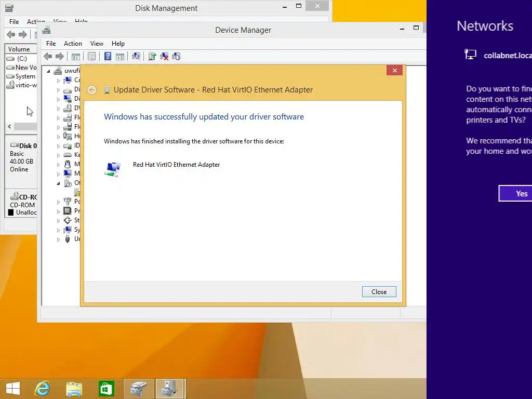Select unknown device with yellow warning icon
Image resolution: width=532 pixels, height=399 pixels.
pos(77,192)
